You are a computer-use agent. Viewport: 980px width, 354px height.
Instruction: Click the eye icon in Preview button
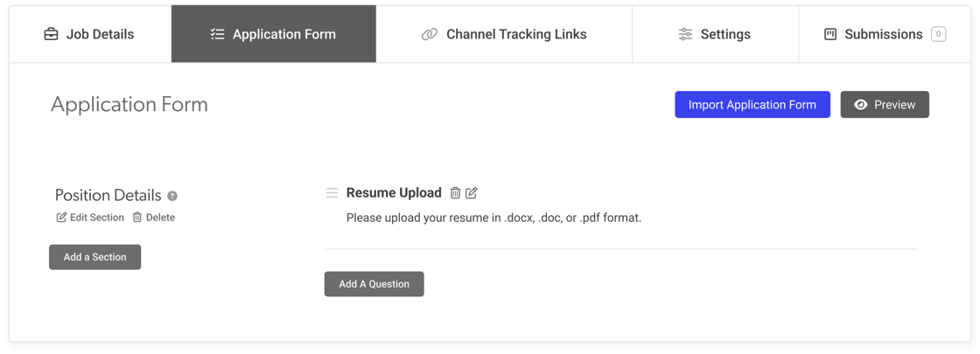[861, 105]
